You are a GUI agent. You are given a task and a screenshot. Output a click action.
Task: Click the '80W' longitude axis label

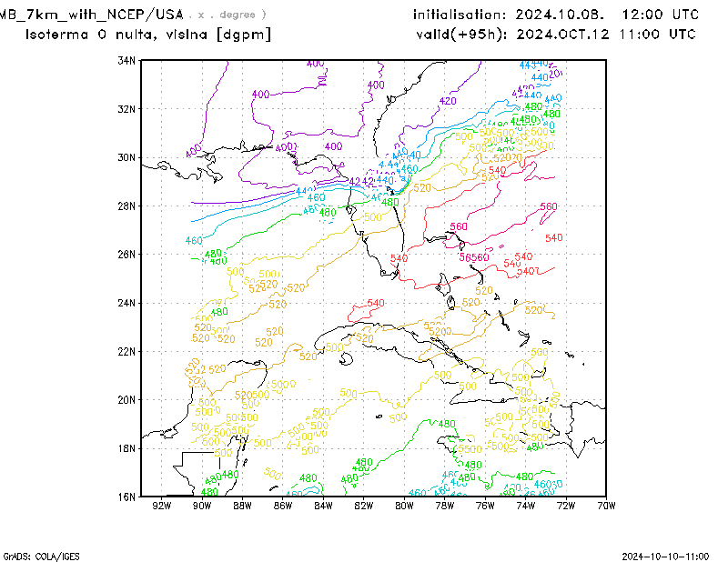(404, 506)
